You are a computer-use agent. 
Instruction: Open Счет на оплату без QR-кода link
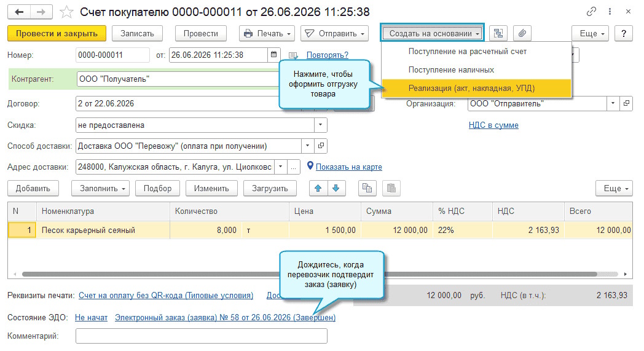point(166,295)
